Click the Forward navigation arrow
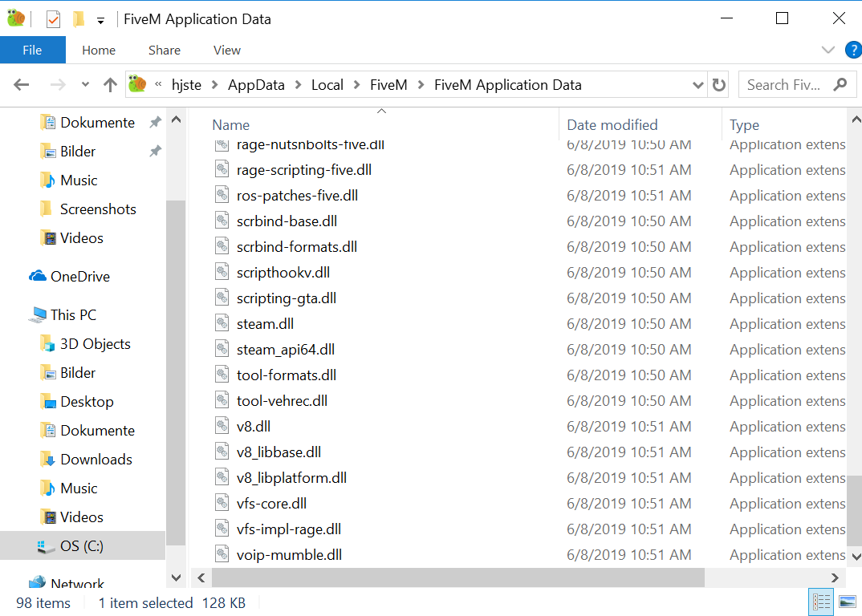This screenshot has height=616, width=862. 58,85
